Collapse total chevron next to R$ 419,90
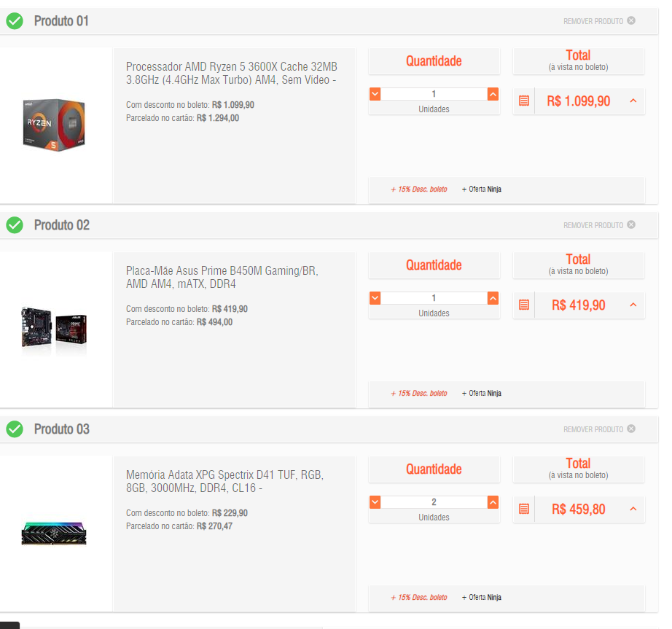 pos(633,305)
